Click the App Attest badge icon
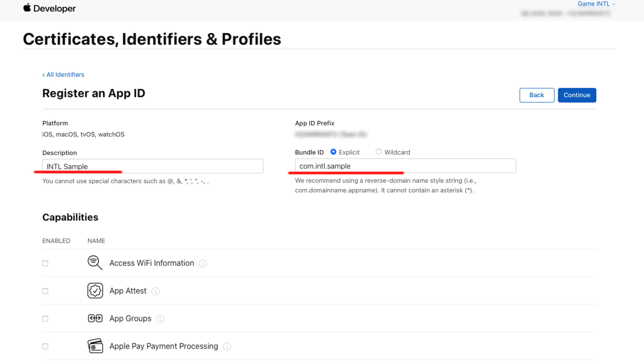Screen dimensions: 644x362 95,291
